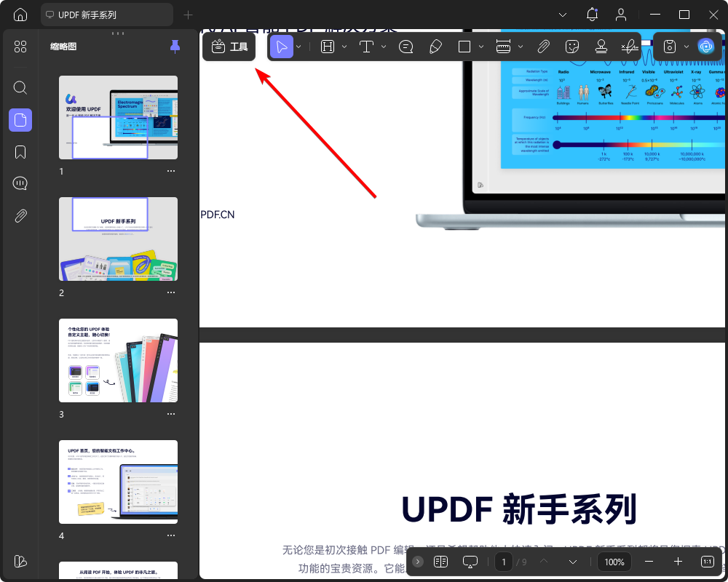Open page 2 from its thumbnail
Screen dimensions: 728x582
[x=118, y=238]
